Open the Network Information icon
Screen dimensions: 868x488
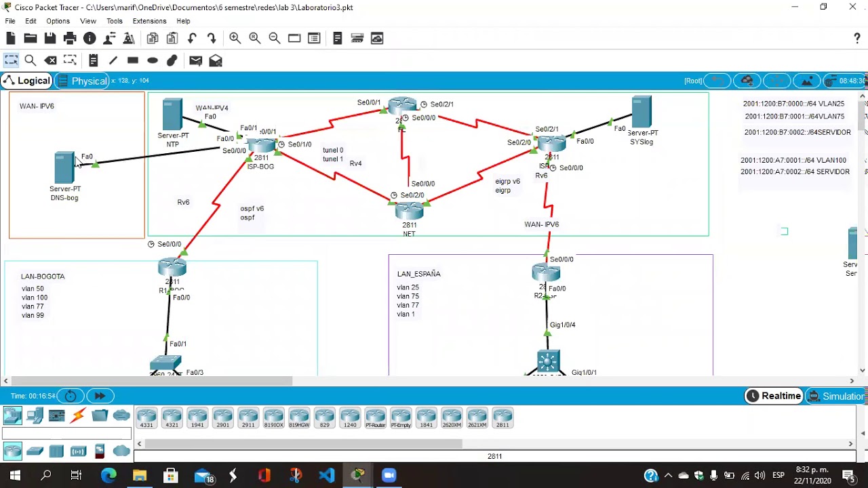coord(90,39)
